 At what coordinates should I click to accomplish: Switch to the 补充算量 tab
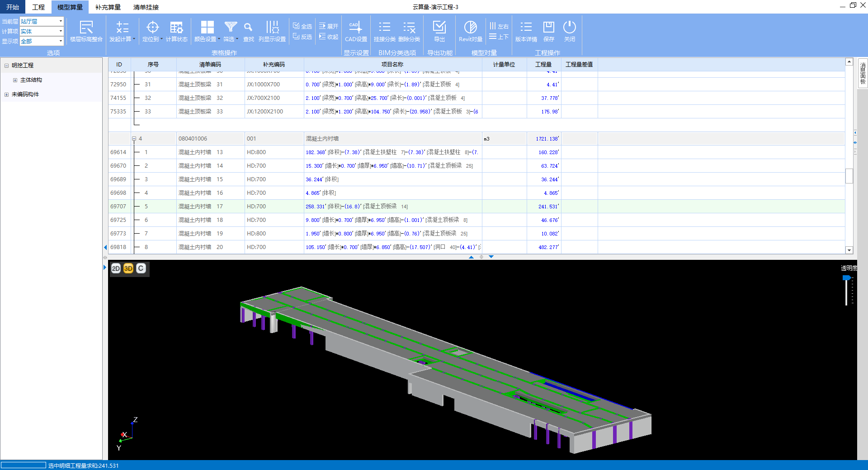(108, 7)
